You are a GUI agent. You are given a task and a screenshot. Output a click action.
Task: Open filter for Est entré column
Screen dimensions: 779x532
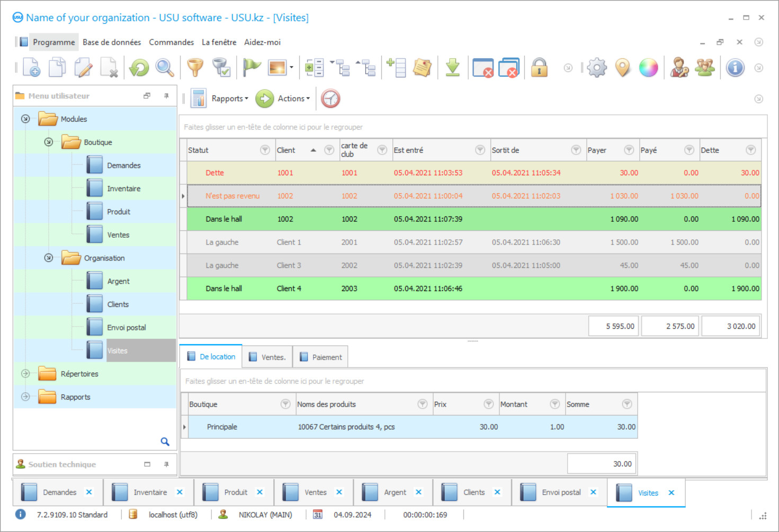click(480, 150)
